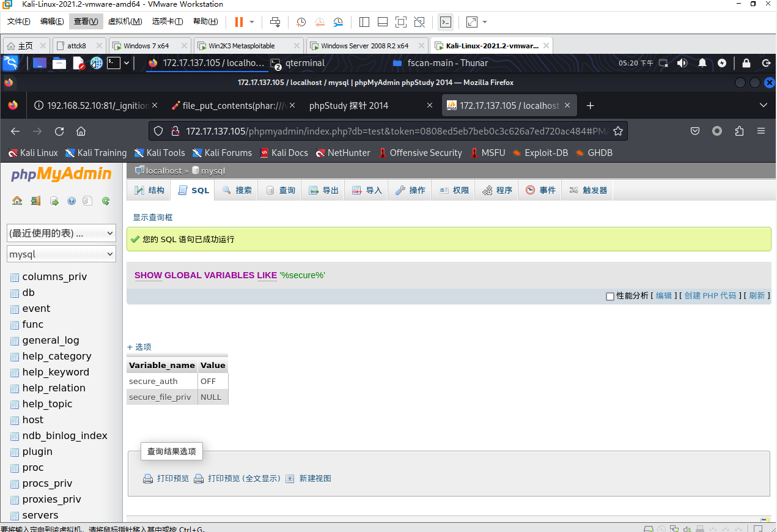Open the Exploit-DB bookmark
This screenshot has width=777, height=532.
[x=540, y=153]
